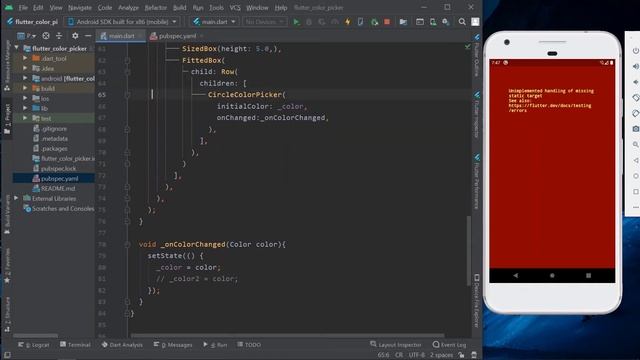Expand External Libraries node
Screen dimensions: 640x360
coord(16,198)
